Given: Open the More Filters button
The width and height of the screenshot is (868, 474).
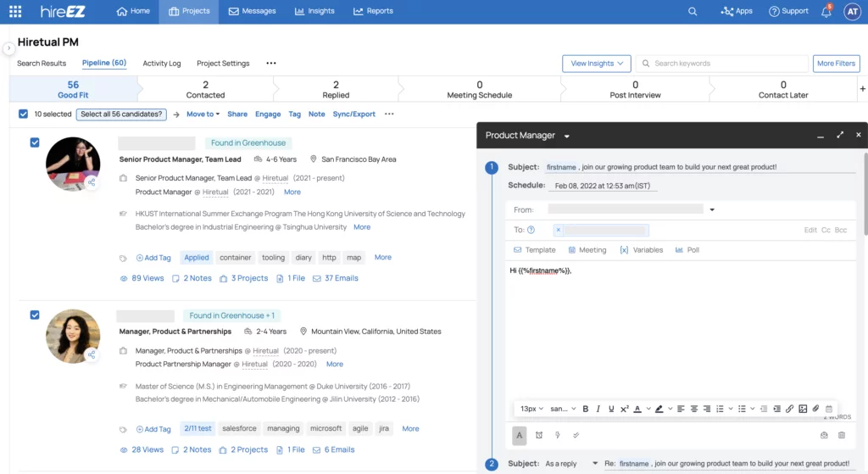Looking at the screenshot, I should point(836,64).
